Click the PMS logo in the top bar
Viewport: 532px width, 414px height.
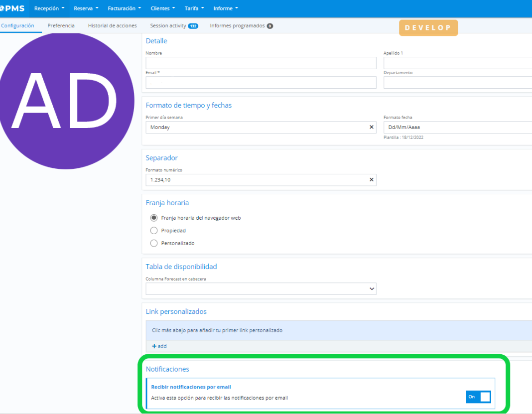pos(12,8)
